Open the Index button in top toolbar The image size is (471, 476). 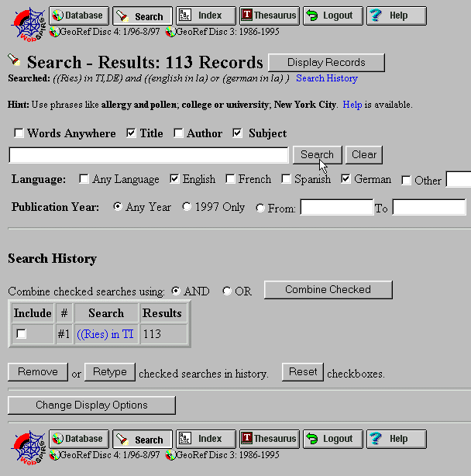206,16
